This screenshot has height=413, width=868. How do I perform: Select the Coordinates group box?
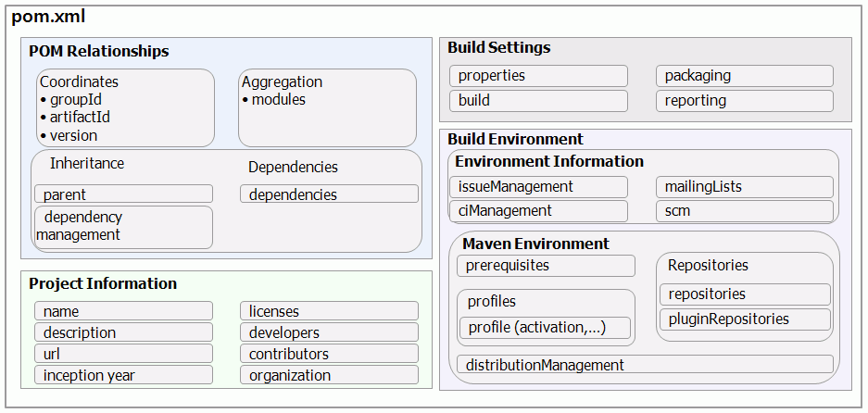tap(125, 108)
